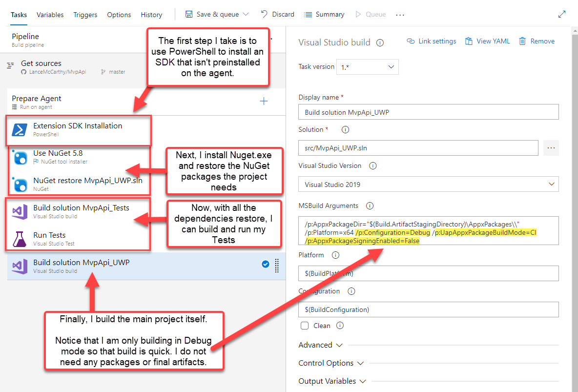Expand the Control Options section
The image size is (578, 392).
(331, 363)
